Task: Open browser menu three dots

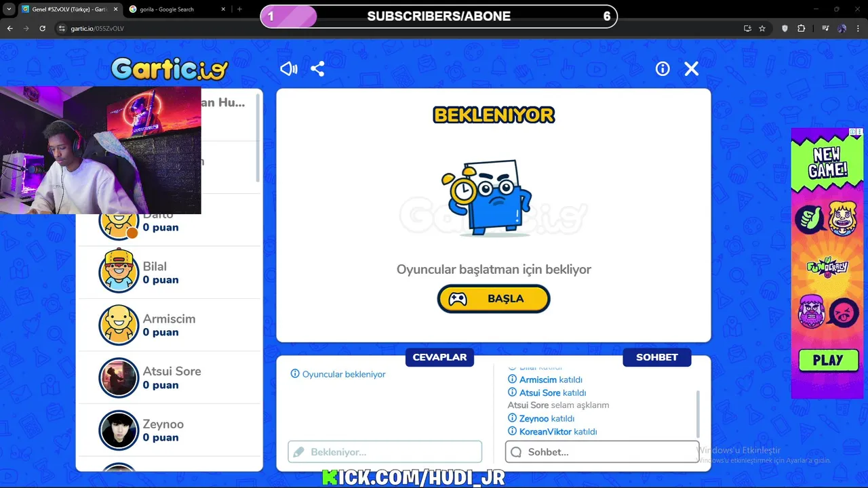Action: click(859, 28)
